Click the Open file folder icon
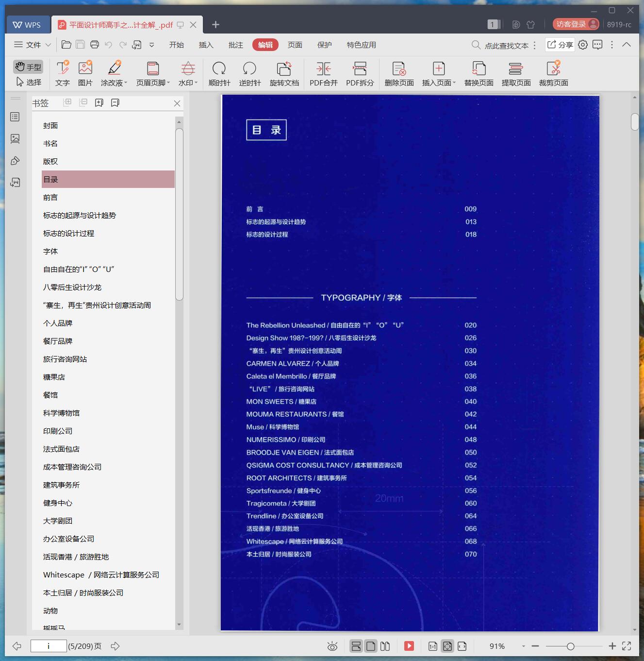The width and height of the screenshot is (644, 661). click(66, 45)
